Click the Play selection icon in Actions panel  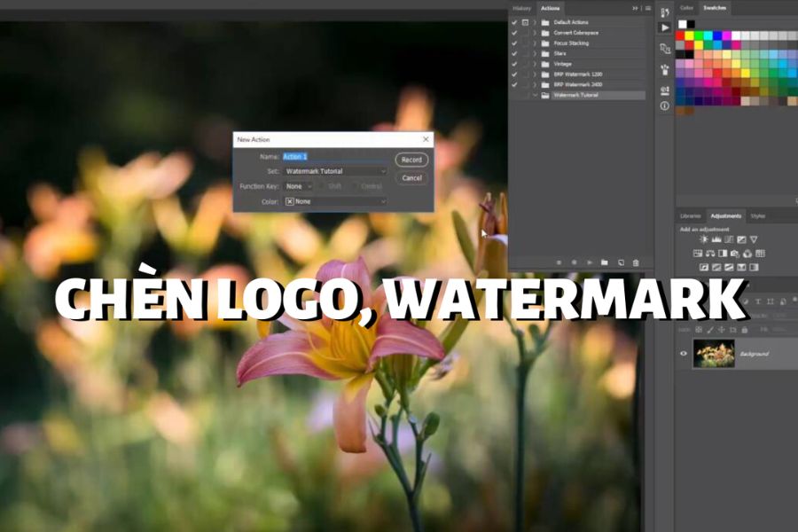[x=590, y=262]
